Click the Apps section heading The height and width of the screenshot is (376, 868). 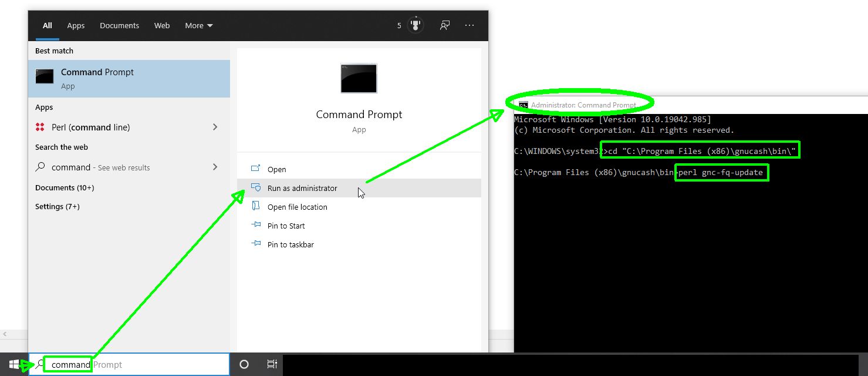(44, 107)
